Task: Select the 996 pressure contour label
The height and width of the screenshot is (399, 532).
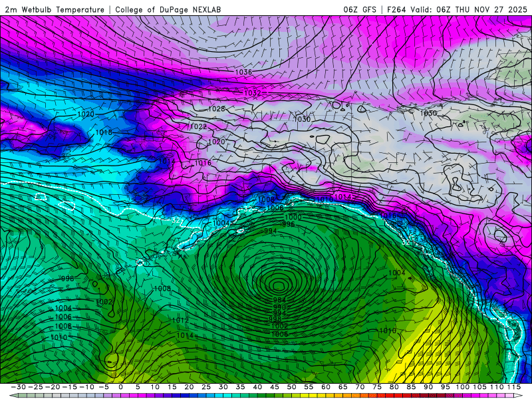Action: click(x=289, y=224)
